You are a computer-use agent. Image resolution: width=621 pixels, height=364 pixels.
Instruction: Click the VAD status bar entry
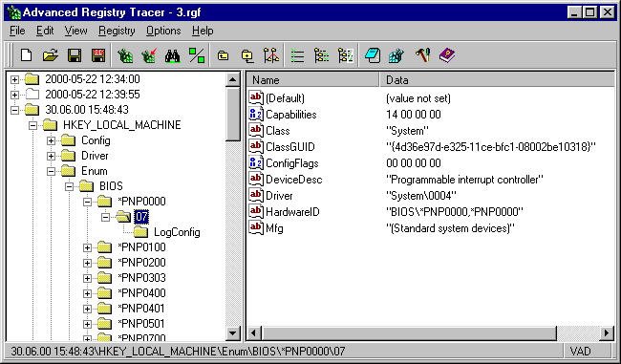[581, 352]
